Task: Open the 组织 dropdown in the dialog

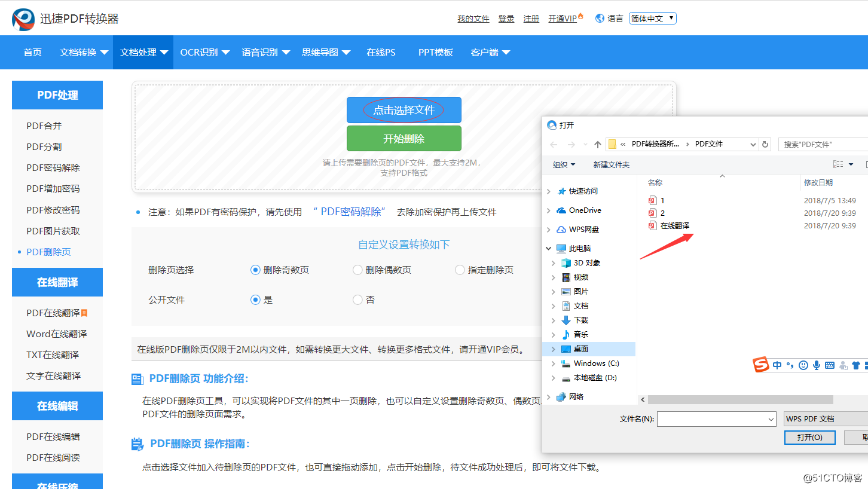Action: [564, 164]
